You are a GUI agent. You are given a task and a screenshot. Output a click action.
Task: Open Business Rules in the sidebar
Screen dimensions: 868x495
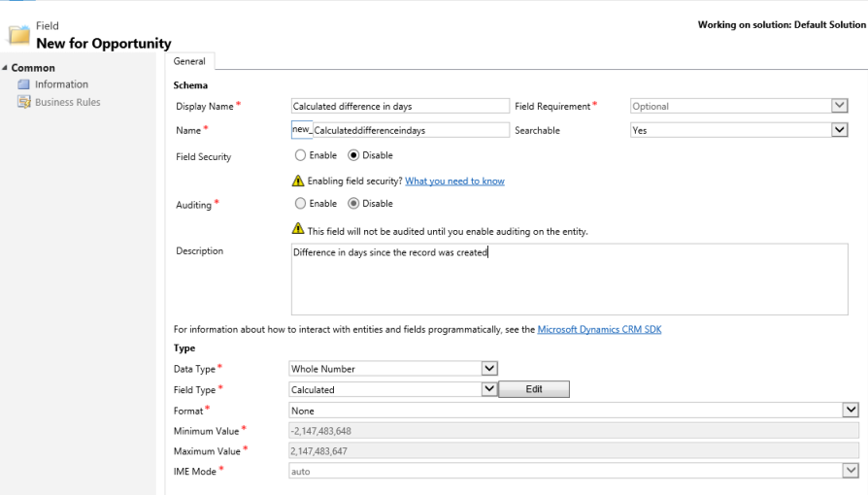pyautogui.click(x=68, y=102)
